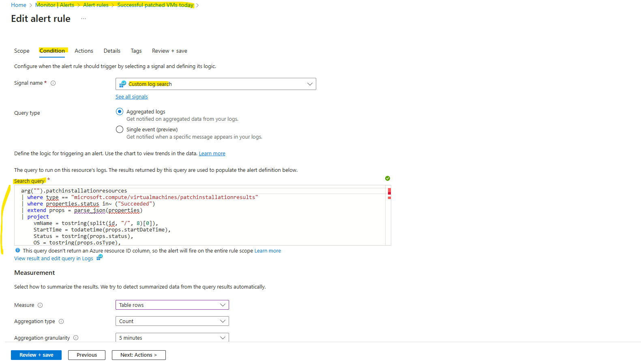Viewport: 641px width, 364px height.
Task: Click the Logs icon next to View result link
Action: click(x=99, y=257)
